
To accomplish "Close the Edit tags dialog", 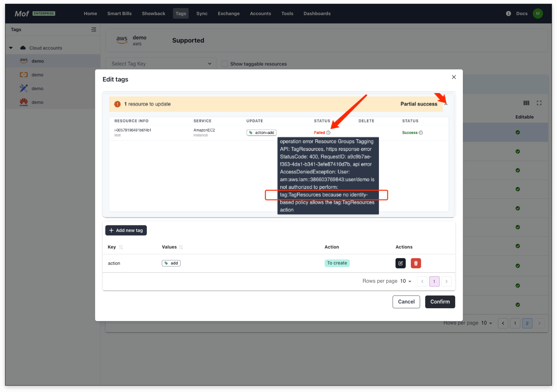I will click(454, 77).
